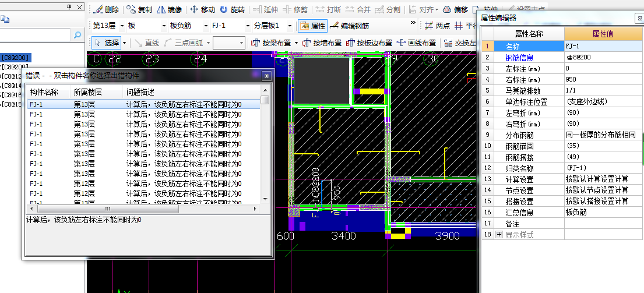Viewport: 644px width, 293px height.
Task: Click 画线布置 placement tool
Action: tap(417, 43)
